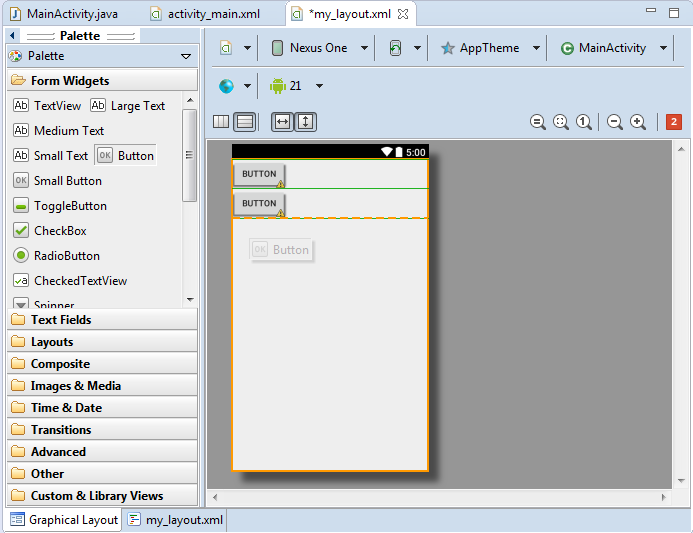Open the Nexus One device dropdown

click(x=320, y=48)
